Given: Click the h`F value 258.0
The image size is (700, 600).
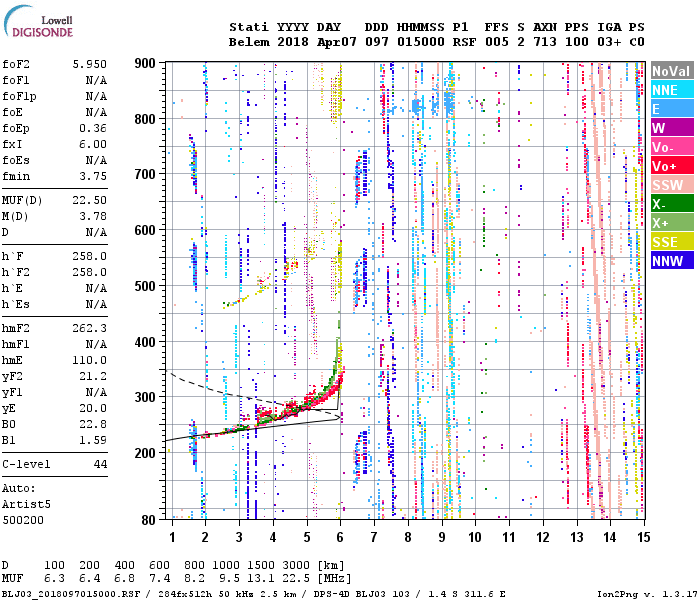Looking at the screenshot, I should click(x=90, y=256).
